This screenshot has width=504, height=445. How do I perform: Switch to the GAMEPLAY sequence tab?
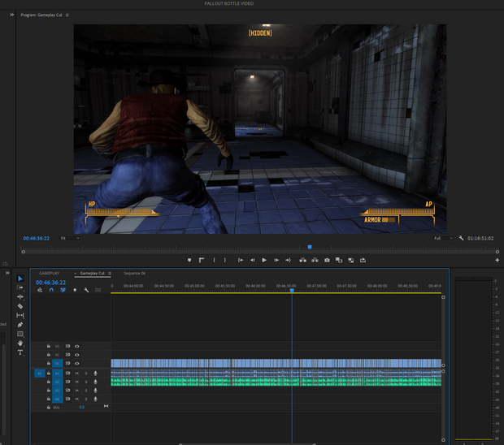tap(50, 274)
